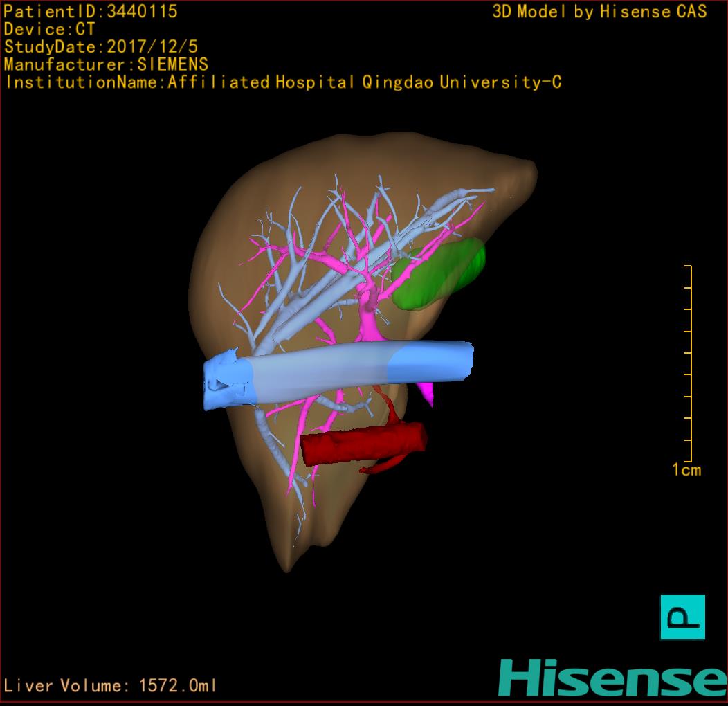Click the 'PatientID:3440115' text
This screenshot has height=706, width=728.
(x=91, y=11)
